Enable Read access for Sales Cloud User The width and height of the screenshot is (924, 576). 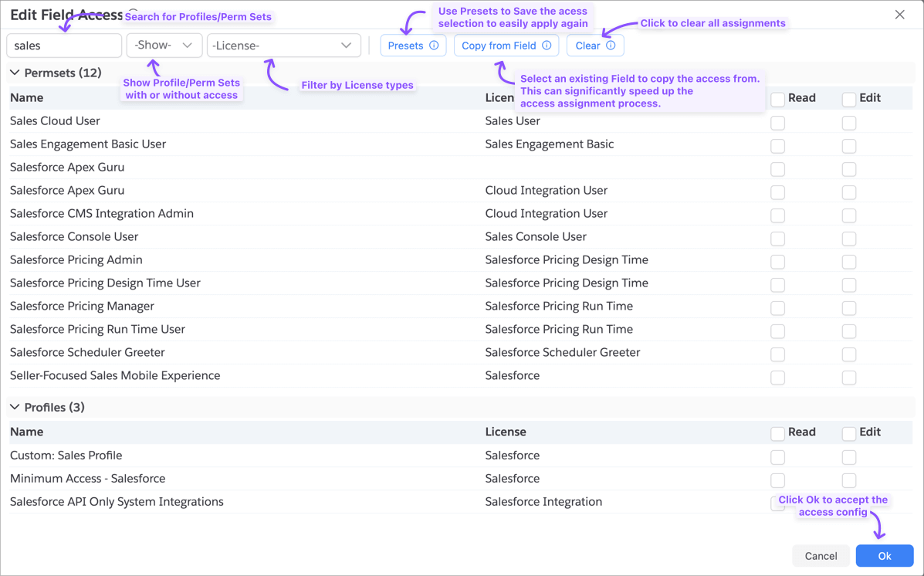777,123
